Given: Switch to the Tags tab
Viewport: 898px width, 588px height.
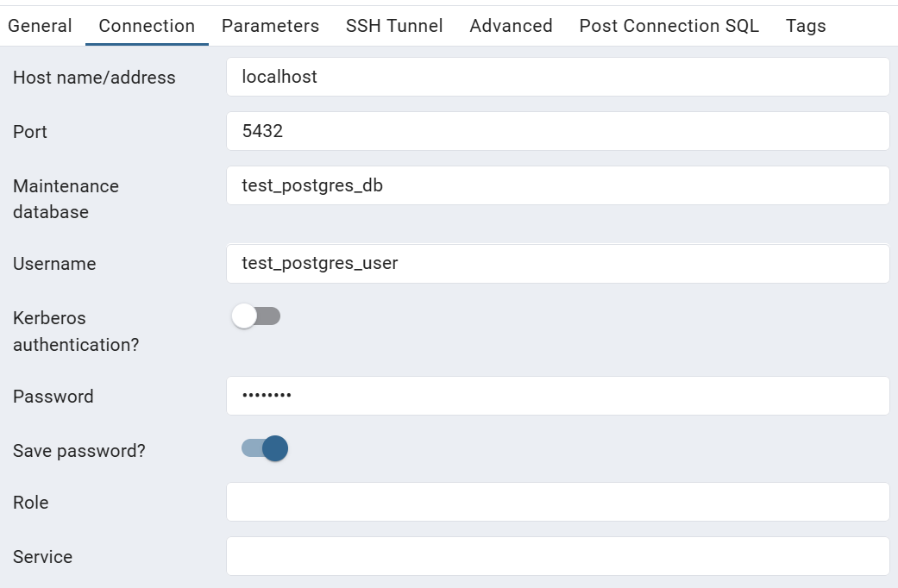Looking at the screenshot, I should 805,26.
